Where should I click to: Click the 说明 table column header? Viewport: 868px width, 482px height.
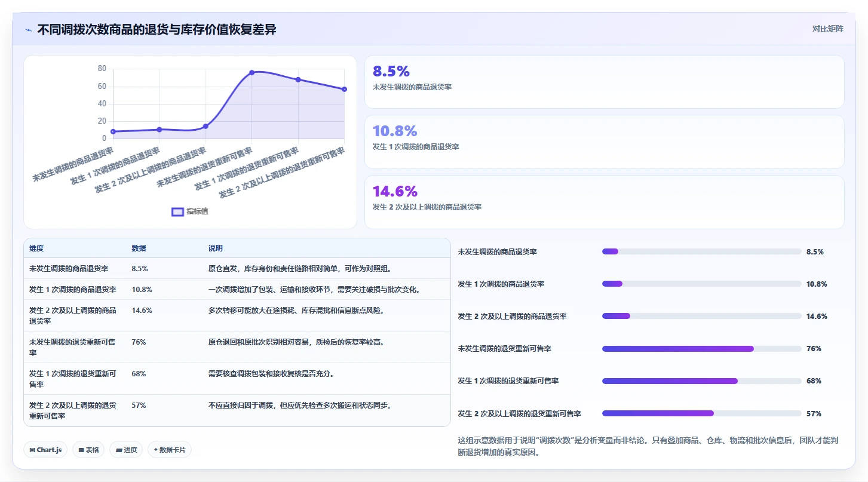coord(215,248)
